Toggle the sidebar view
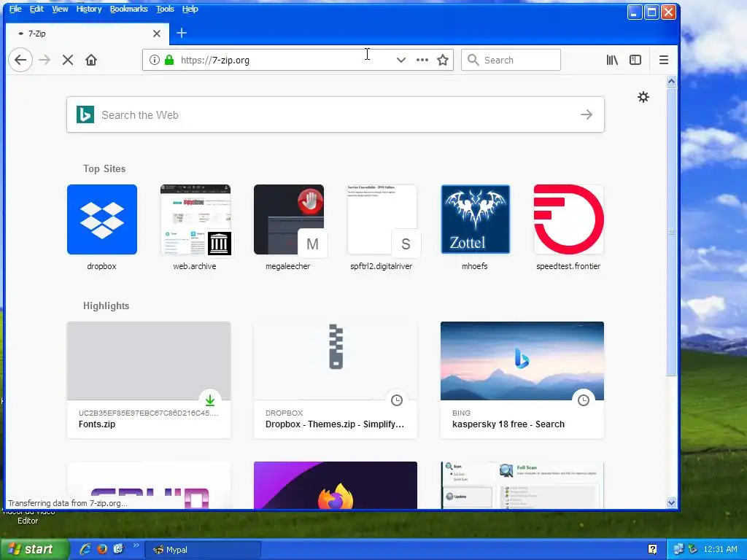The image size is (747, 560). pyautogui.click(x=635, y=60)
